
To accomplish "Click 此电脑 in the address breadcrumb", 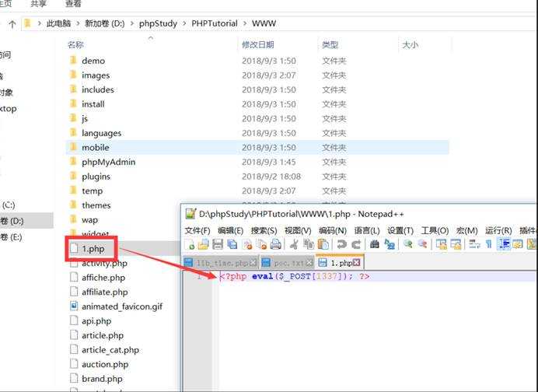I will click(x=58, y=23).
